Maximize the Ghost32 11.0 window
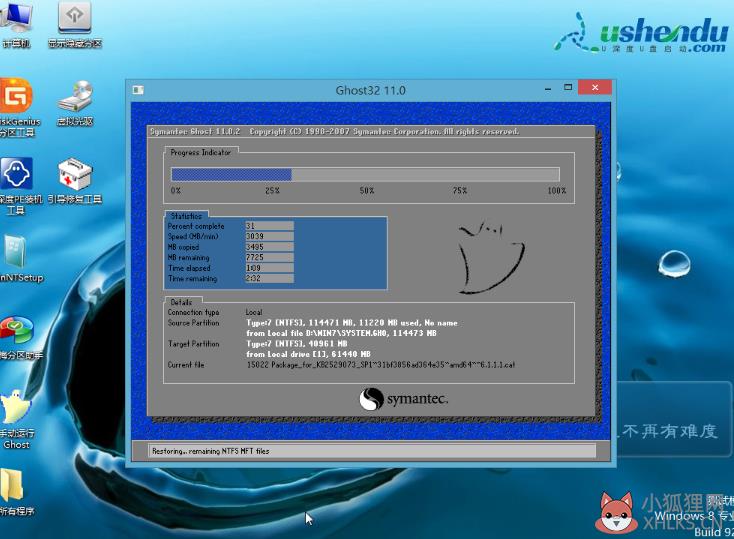 (568, 88)
